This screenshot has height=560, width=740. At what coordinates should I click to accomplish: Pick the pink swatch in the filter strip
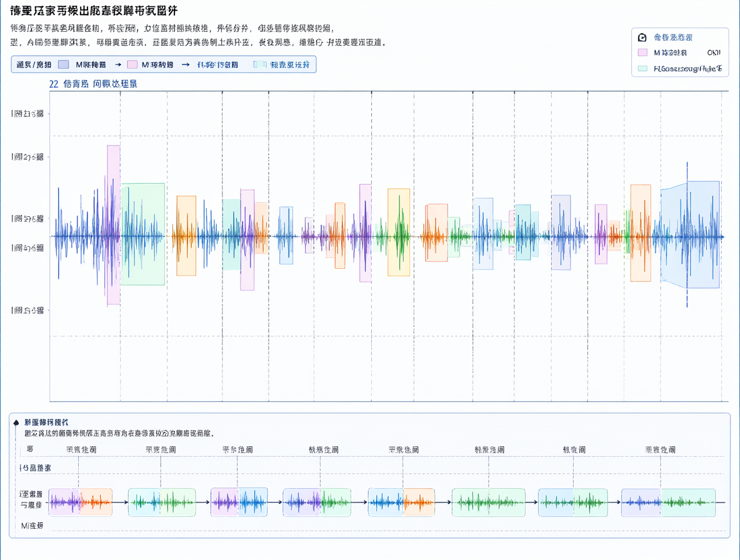tap(132, 64)
